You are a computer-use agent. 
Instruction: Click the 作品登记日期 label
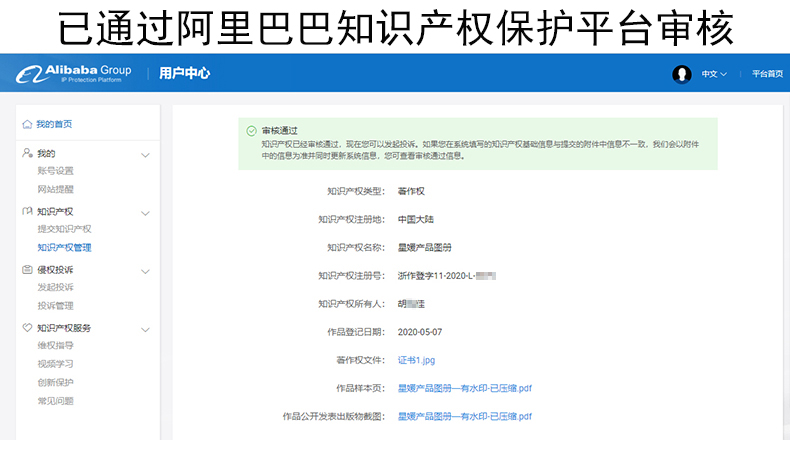pos(356,332)
